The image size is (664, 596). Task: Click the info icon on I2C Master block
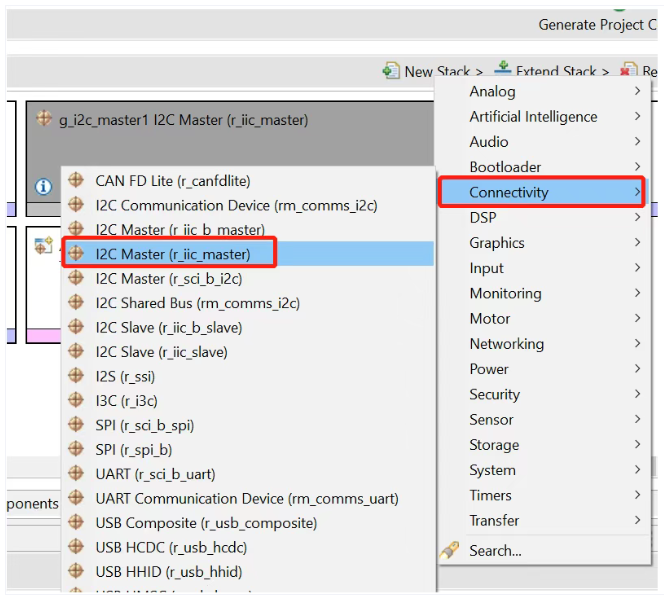(43, 186)
